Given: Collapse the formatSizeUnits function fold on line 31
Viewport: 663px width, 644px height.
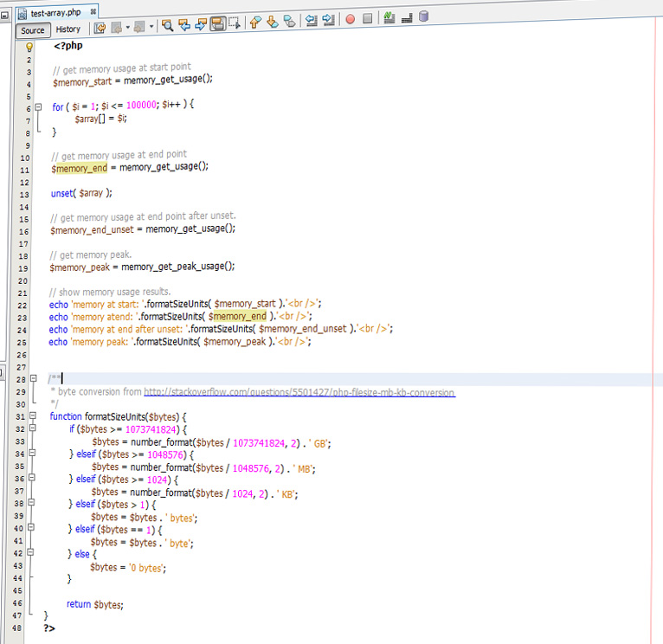Looking at the screenshot, I should 32,417.
